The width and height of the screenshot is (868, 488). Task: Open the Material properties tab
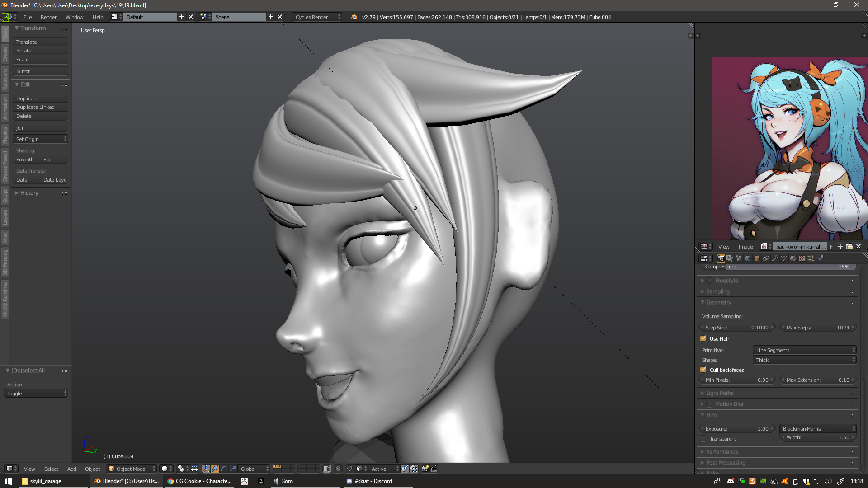[793, 258]
